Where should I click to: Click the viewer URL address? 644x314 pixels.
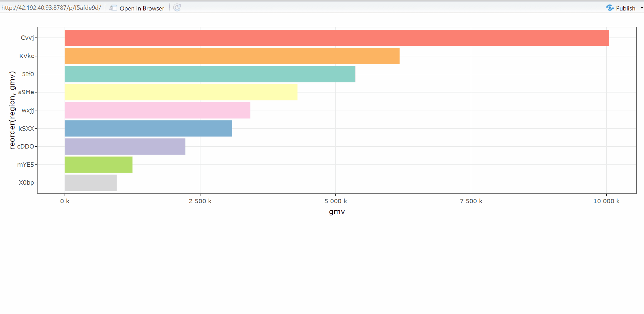(x=51, y=8)
